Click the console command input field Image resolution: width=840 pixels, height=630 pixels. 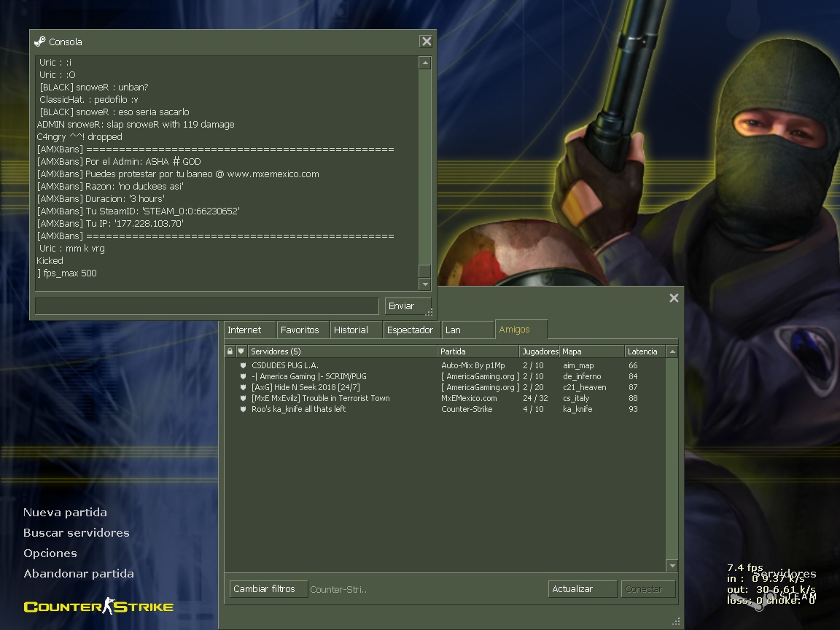click(207, 306)
